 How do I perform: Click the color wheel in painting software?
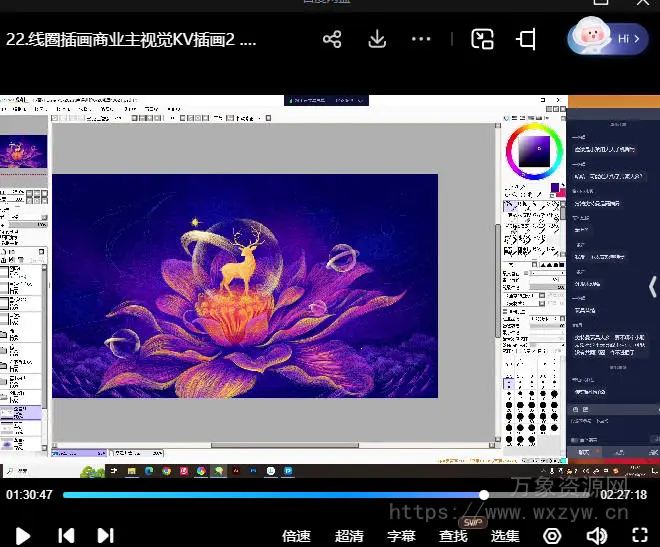(x=534, y=151)
